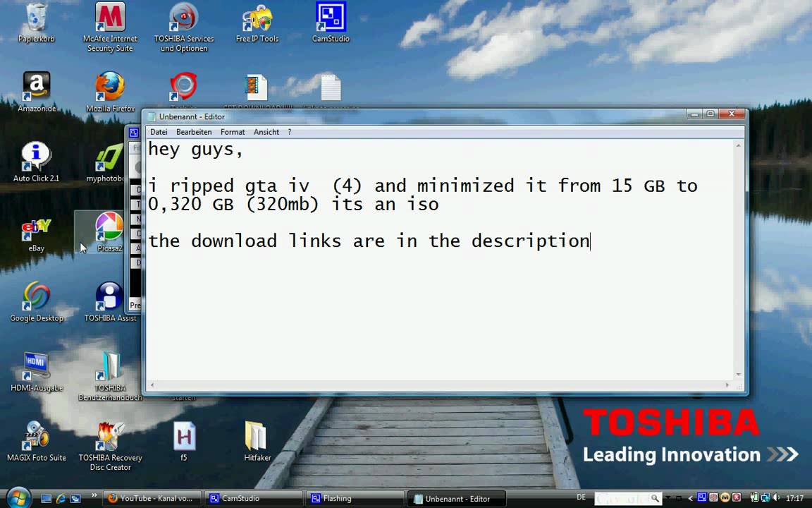Screen dimensions: 812x508
Task: Open the Format menu in Editor
Action: click(233, 132)
